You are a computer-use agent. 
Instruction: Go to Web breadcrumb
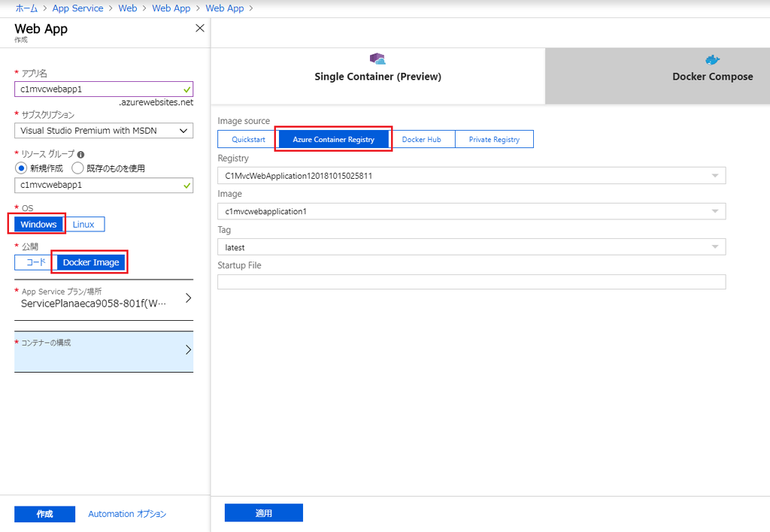tap(128, 8)
